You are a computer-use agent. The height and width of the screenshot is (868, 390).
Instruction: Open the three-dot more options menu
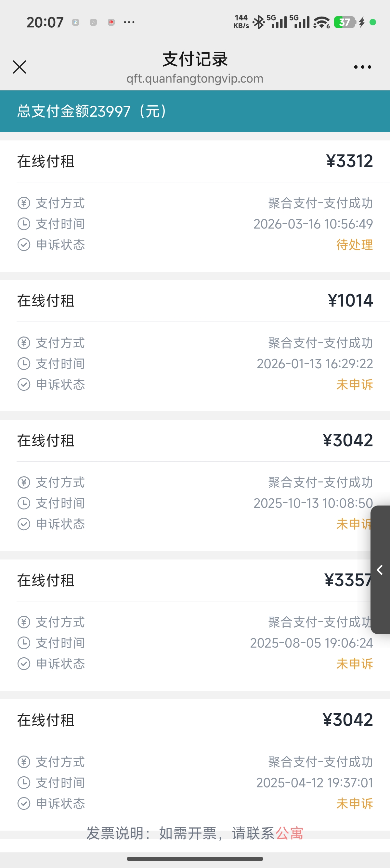[362, 67]
